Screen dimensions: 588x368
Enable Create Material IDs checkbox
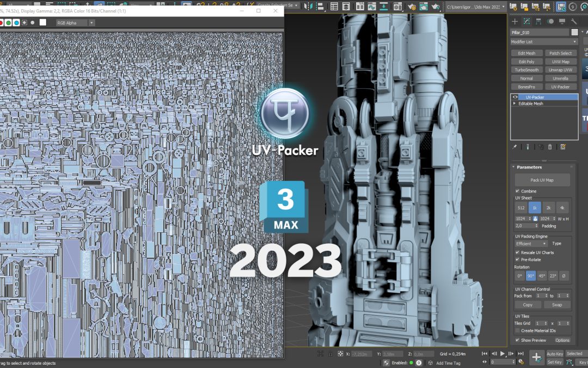pos(517,330)
